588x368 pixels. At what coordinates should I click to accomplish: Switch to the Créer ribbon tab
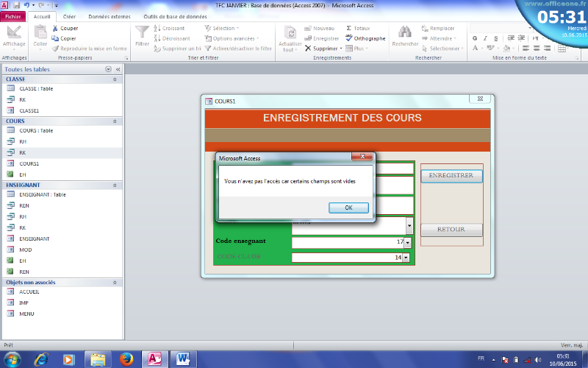[x=69, y=15]
